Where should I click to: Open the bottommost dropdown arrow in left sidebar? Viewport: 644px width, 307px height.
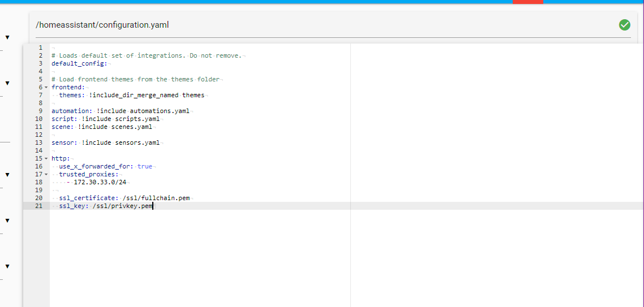(x=7, y=266)
